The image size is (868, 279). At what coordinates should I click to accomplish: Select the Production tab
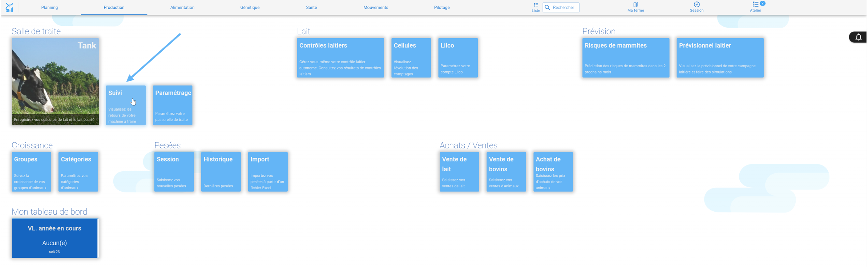coord(114,7)
